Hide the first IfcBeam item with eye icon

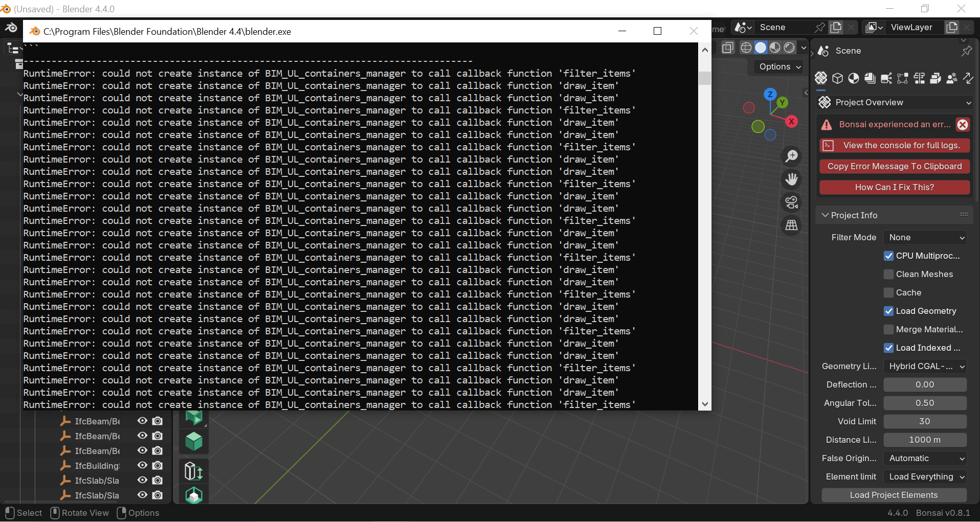point(142,421)
